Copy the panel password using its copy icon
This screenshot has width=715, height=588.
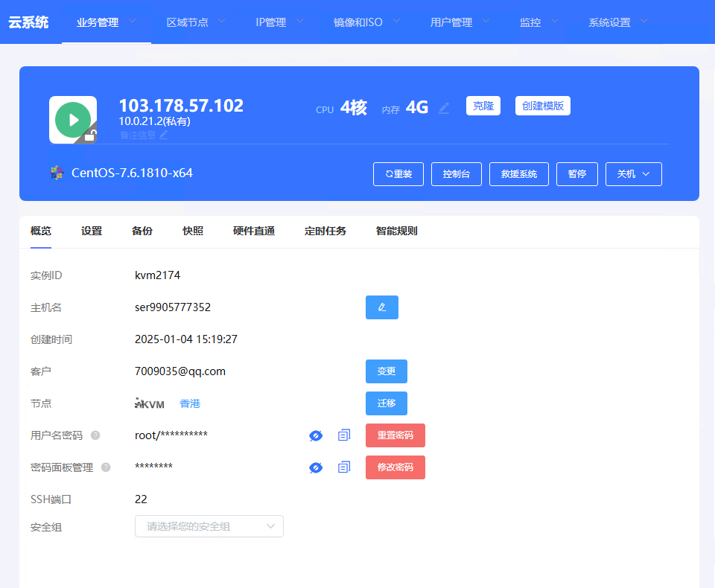pyautogui.click(x=343, y=467)
